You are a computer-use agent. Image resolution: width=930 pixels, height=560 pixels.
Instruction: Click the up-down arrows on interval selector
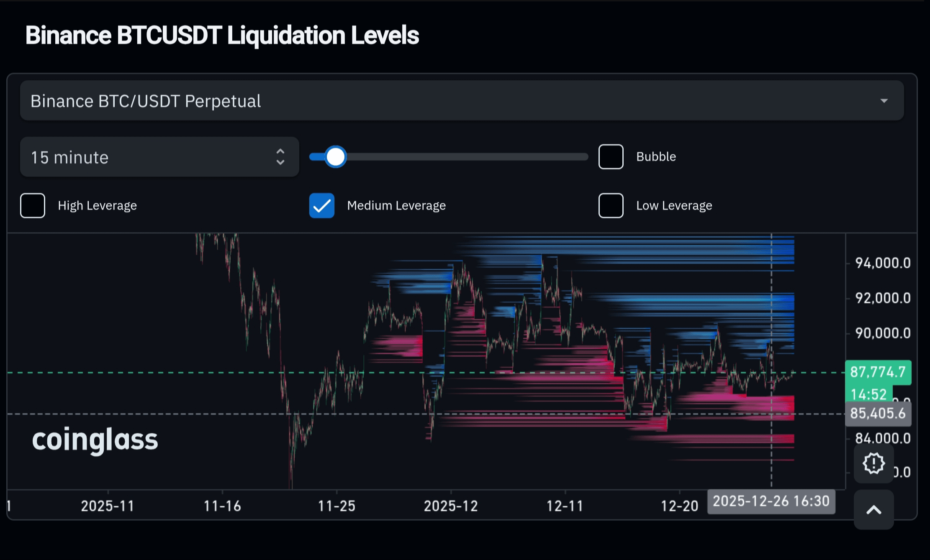tap(280, 157)
